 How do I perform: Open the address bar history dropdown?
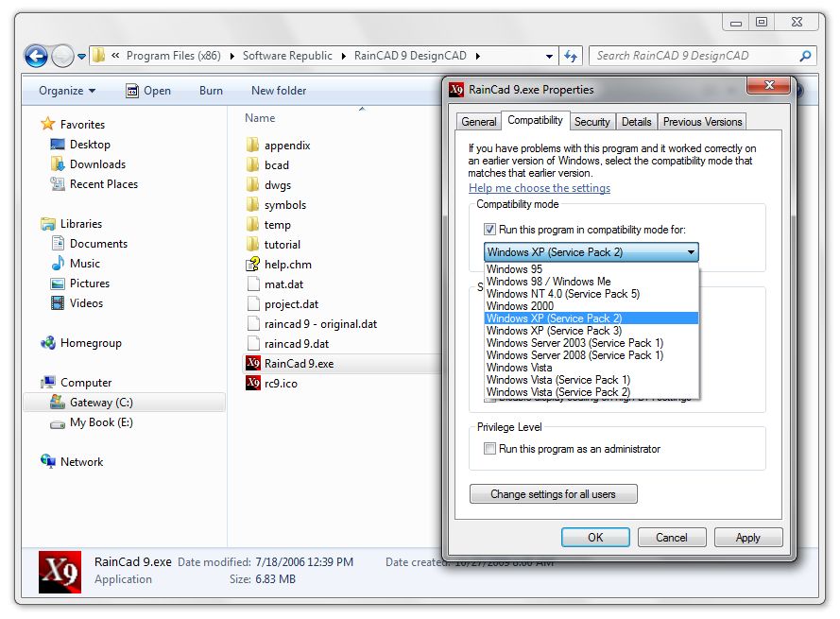click(x=549, y=56)
